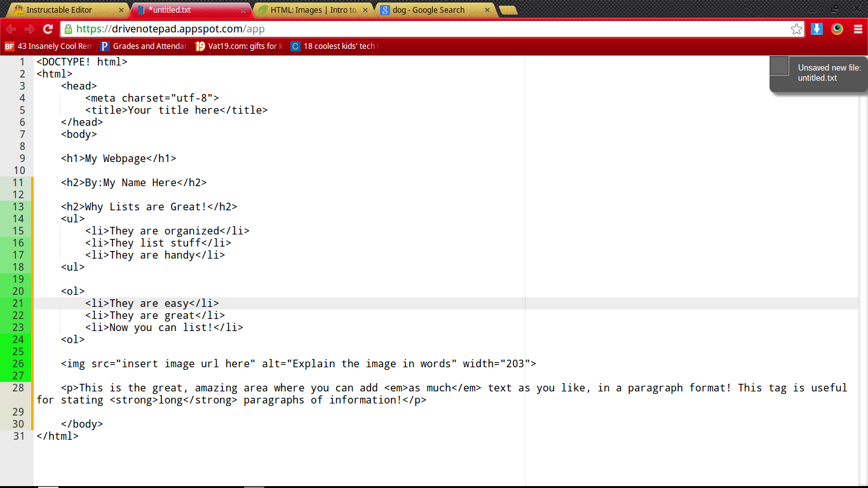Image resolution: width=868 pixels, height=488 pixels.
Task: Click the <ul> tag on line 14
Action: [73, 219]
